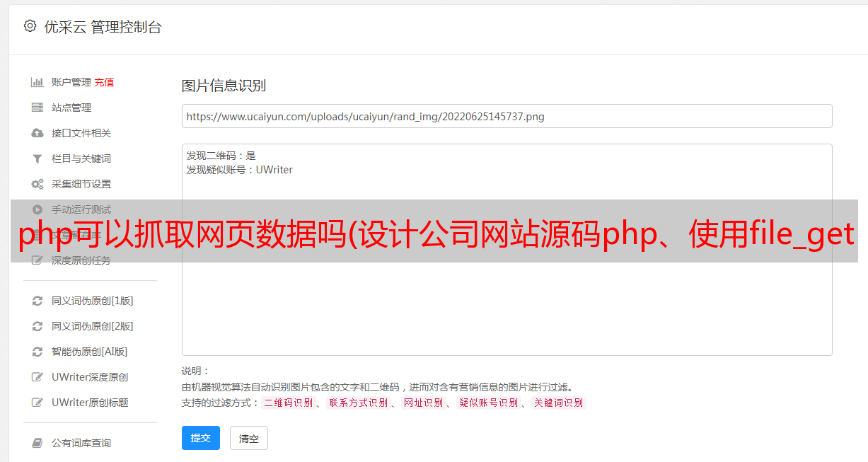Click the server icon beside 站点管理
Screen dimensions: 868x462
pos(37,108)
